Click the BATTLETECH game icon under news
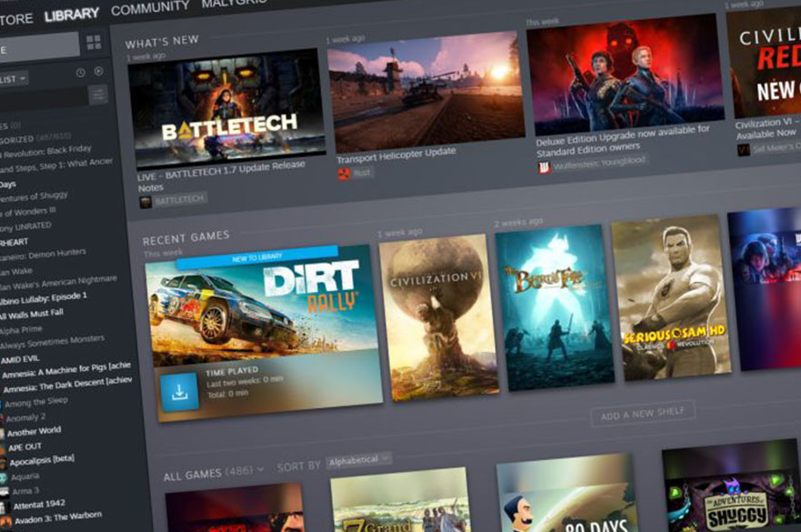 coord(145,203)
